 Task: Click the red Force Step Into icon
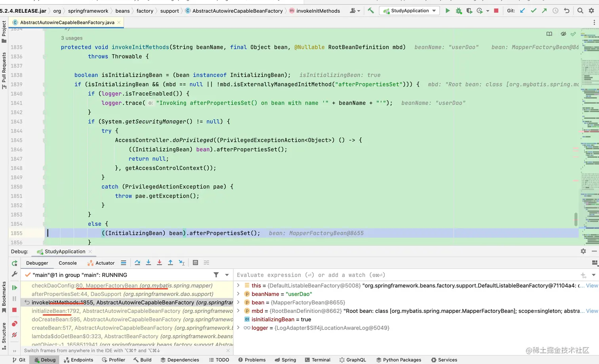(159, 263)
